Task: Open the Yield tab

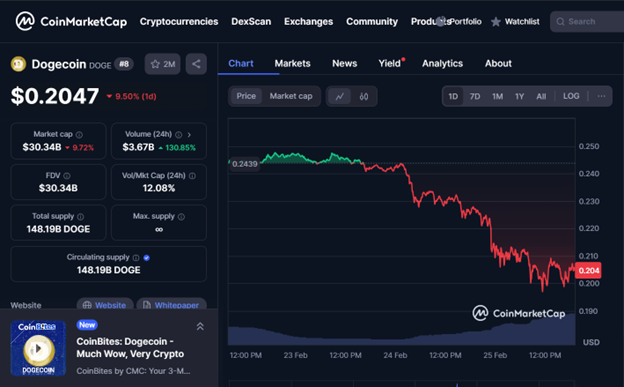Action: (390, 63)
